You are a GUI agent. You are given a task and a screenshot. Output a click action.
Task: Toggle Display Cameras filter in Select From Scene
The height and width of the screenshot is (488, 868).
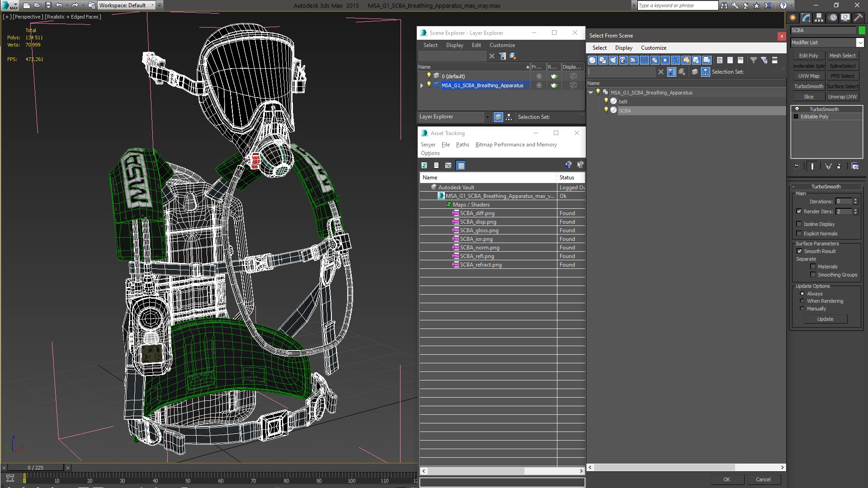point(623,60)
